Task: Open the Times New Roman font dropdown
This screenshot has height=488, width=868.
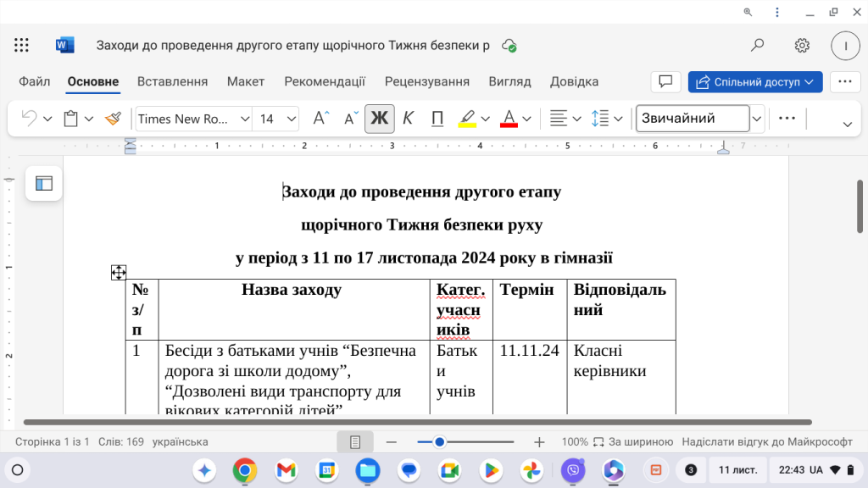Action: tap(243, 119)
